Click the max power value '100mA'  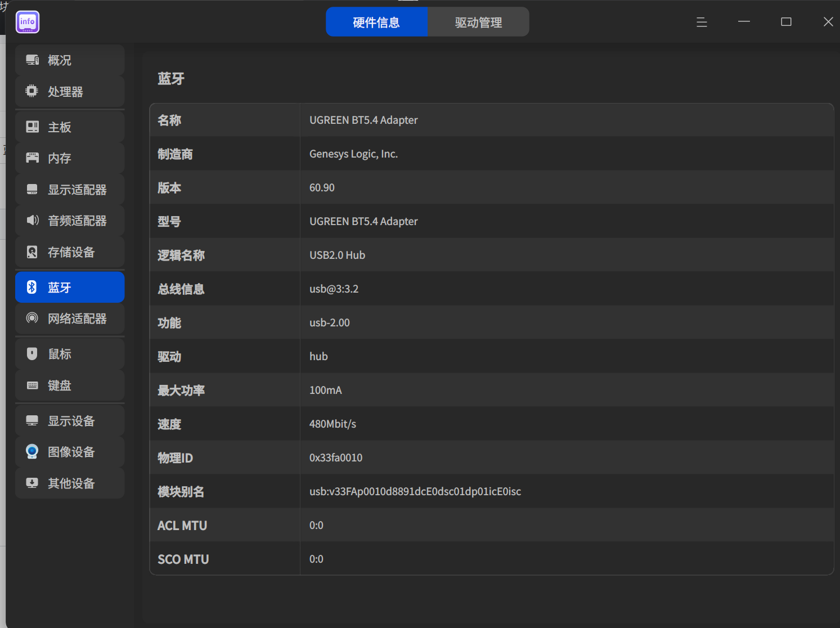(325, 390)
